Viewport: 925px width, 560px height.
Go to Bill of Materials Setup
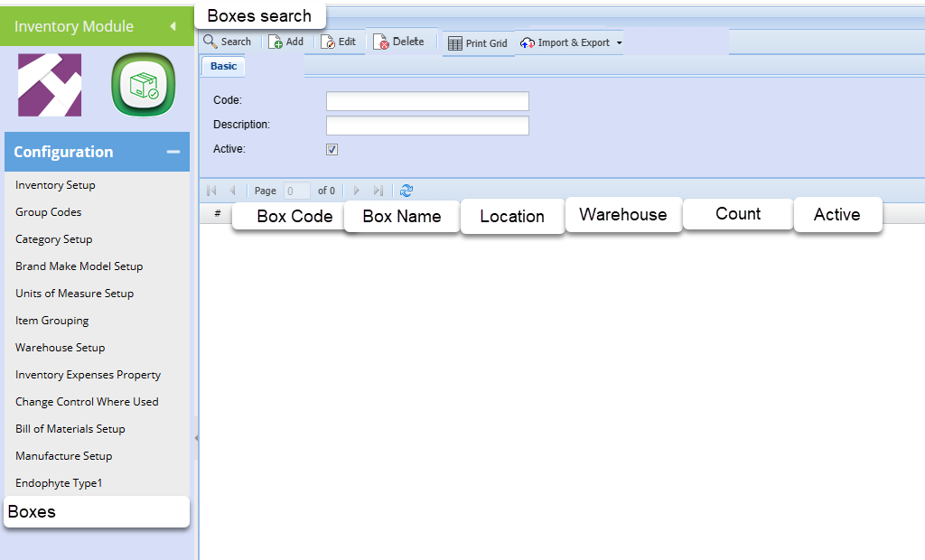click(x=70, y=429)
